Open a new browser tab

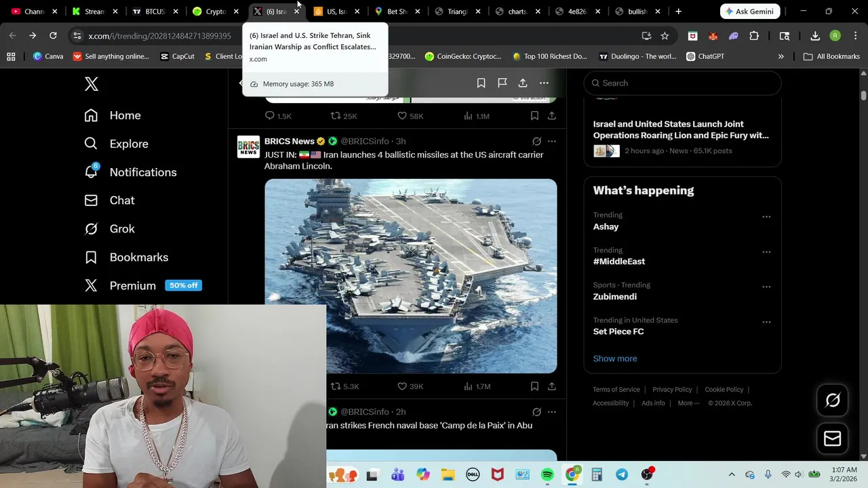(678, 12)
